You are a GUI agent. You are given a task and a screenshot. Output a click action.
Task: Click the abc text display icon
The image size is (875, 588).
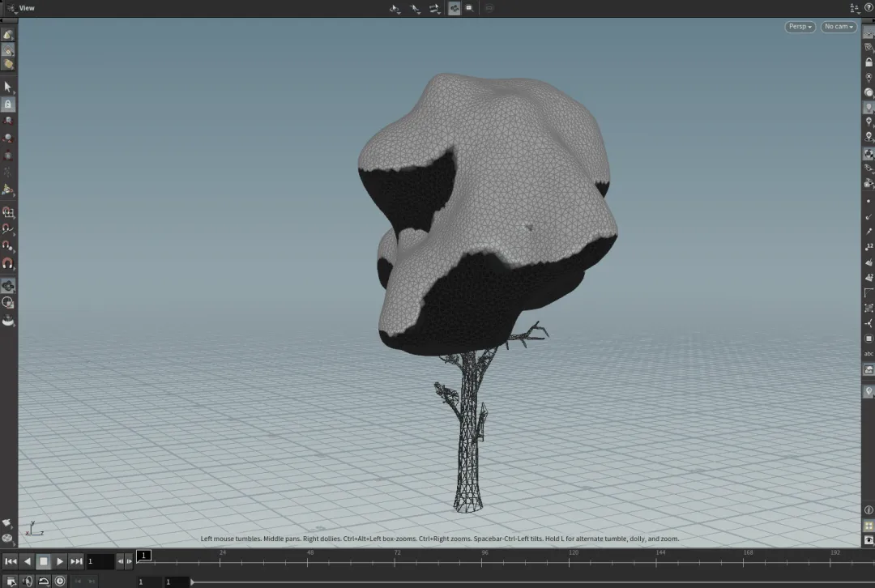click(x=869, y=354)
